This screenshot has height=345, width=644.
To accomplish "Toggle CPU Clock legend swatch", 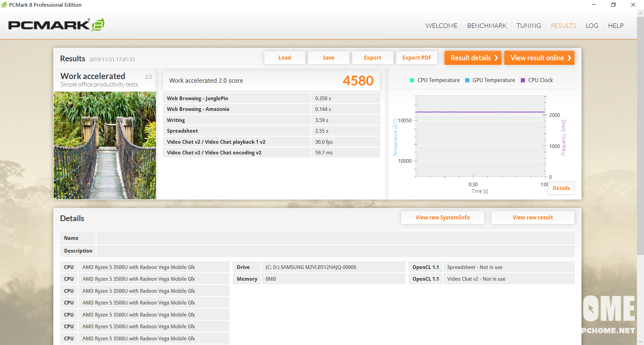I will coord(523,80).
